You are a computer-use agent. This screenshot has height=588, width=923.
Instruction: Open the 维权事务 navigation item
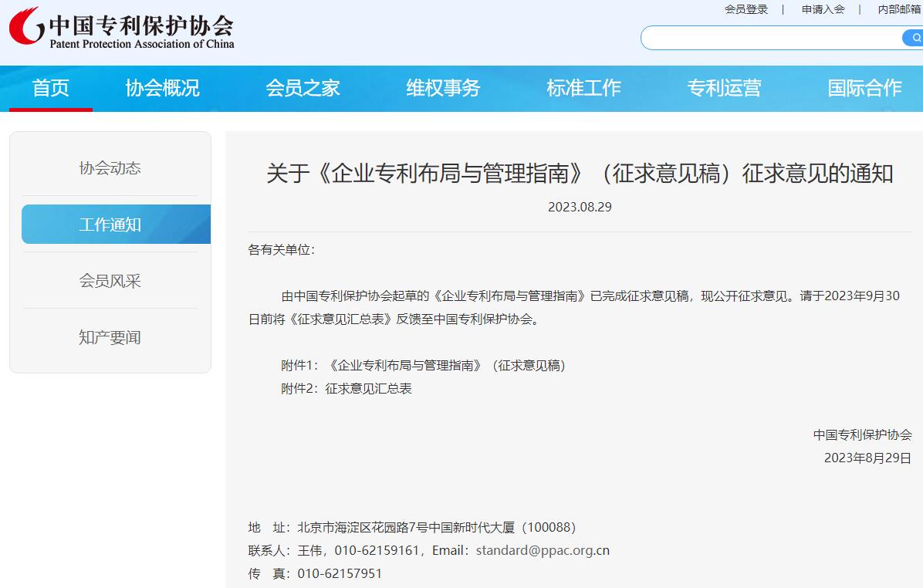pos(443,88)
